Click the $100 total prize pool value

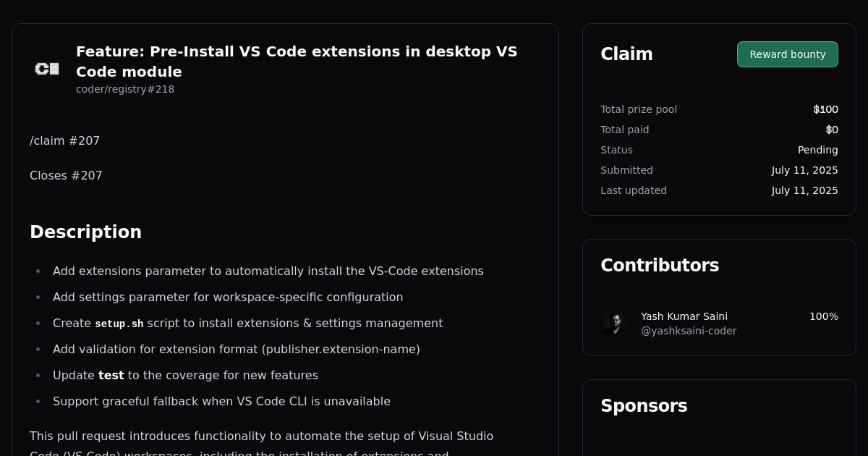tap(825, 109)
